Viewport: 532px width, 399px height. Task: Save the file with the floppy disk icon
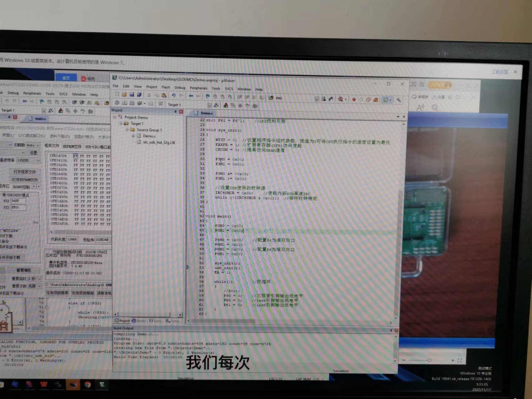tap(132, 94)
